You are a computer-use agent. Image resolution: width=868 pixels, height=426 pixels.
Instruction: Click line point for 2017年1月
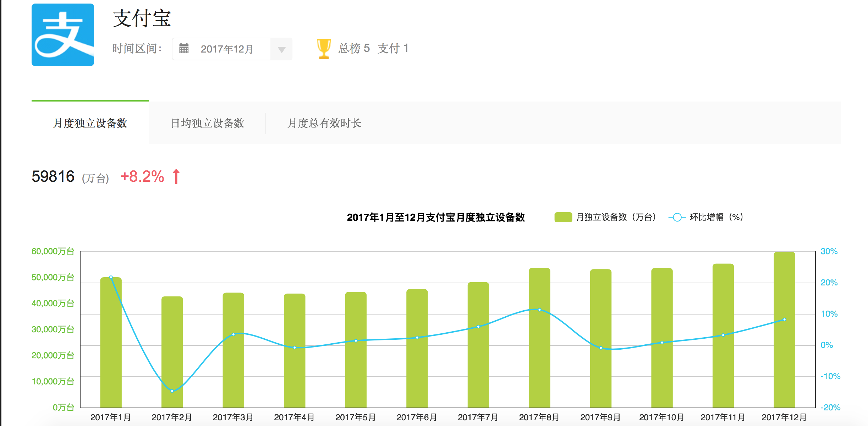[111, 277]
